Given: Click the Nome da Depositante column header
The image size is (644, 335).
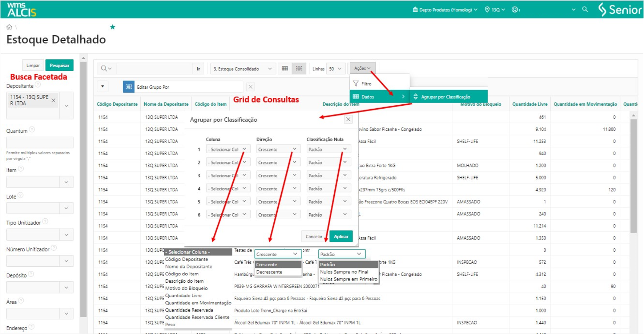Looking at the screenshot, I should (166, 104).
